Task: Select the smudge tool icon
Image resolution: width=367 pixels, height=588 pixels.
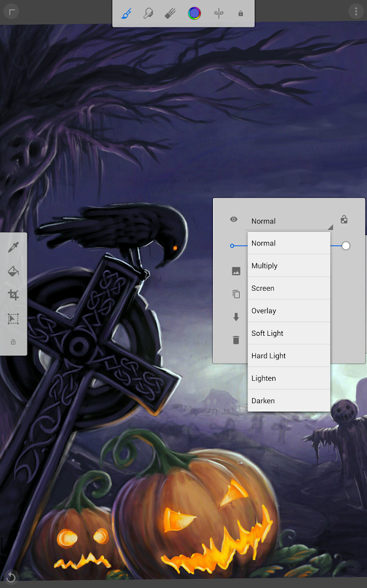Action: pos(148,14)
